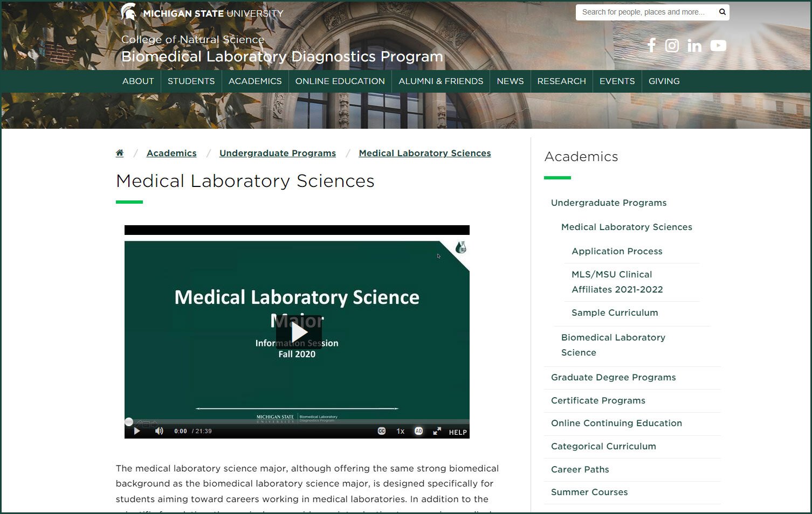
Task: Toggle audio description AD button
Action: coord(418,431)
